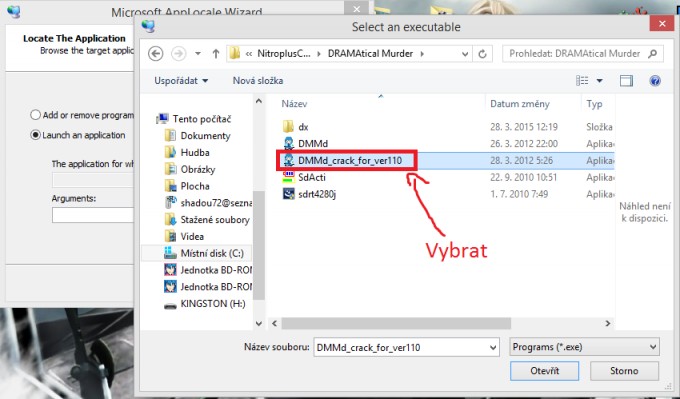Click the file list horizontal scrollbar thumb
Viewport: 680px width, 399px height.
point(396,324)
